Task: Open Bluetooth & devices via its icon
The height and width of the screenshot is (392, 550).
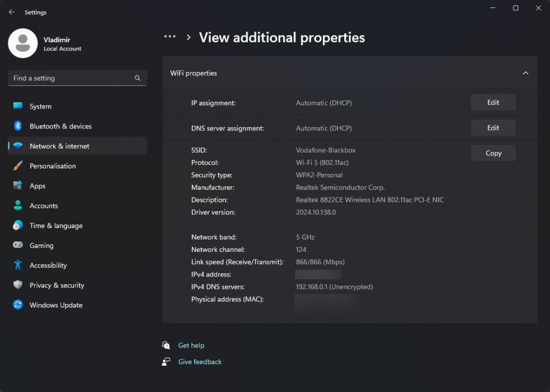Action: coord(18,126)
